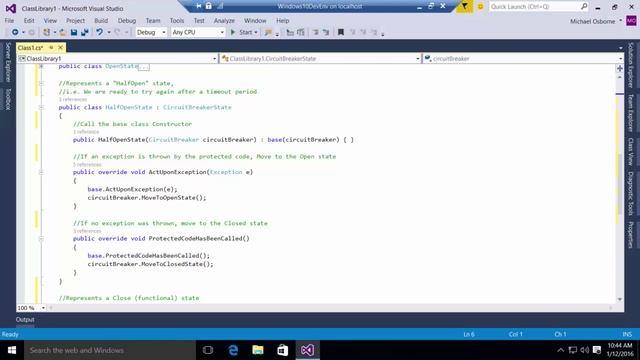Close the Class1.cs document tab
640x360 pixels.
(x=60, y=48)
